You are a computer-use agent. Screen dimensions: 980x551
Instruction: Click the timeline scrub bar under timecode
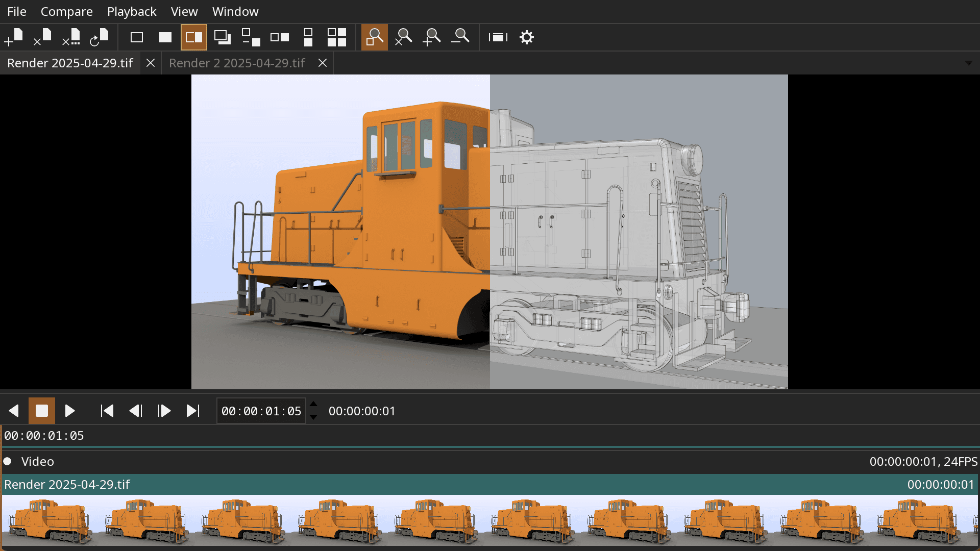click(x=490, y=447)
